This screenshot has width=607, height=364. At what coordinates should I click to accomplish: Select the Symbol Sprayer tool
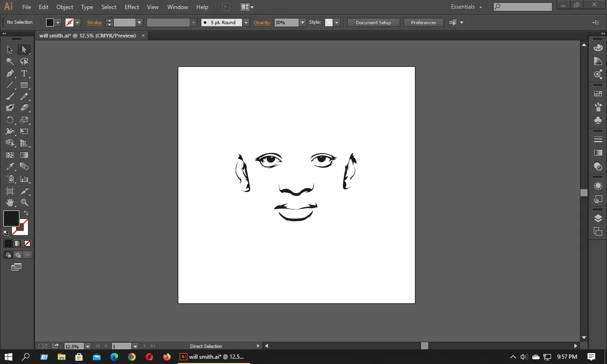point(10,179)
